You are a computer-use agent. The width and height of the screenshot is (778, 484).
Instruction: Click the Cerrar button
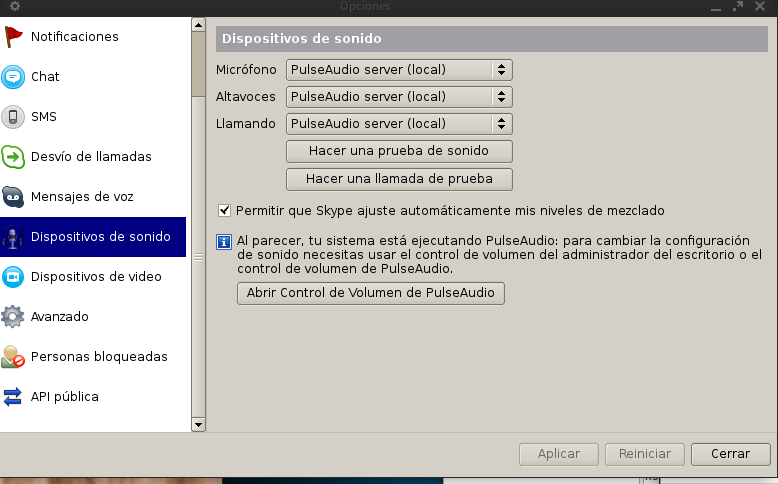point(730,454)
